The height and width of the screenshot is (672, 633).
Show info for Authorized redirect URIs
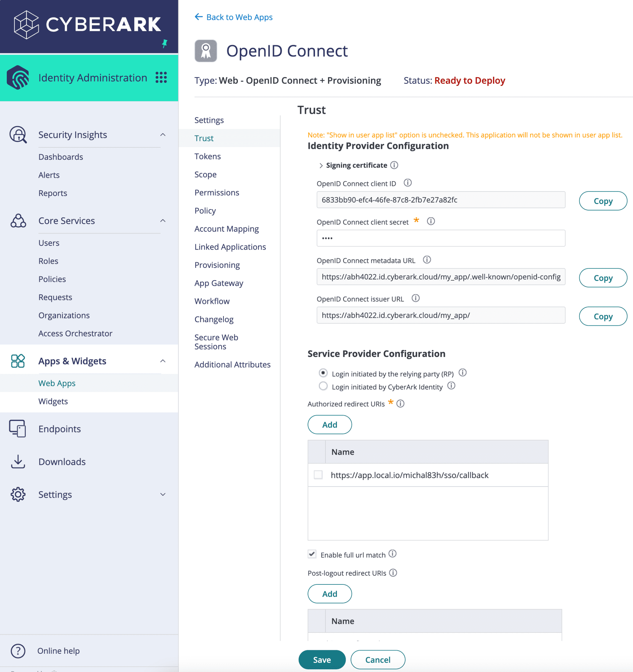pyautogui.click(x=400, y=403)
